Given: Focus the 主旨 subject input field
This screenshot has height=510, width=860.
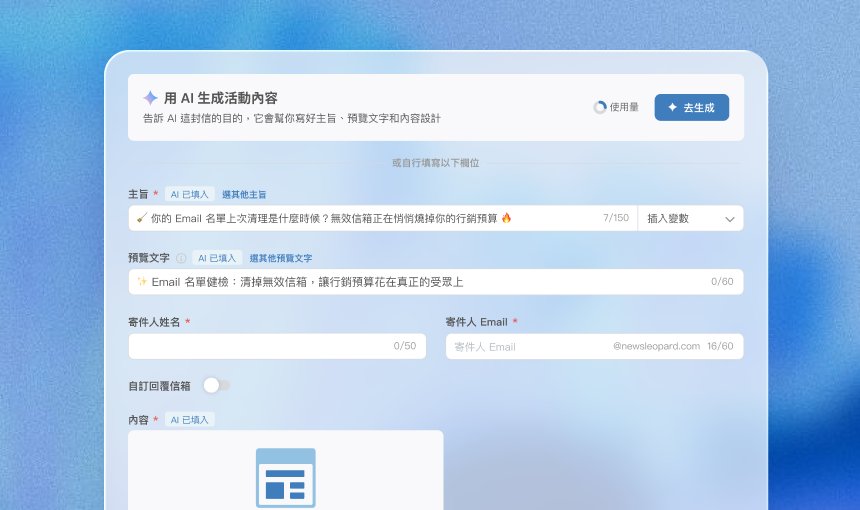Looking at the screenshot, I should point(383,218).
